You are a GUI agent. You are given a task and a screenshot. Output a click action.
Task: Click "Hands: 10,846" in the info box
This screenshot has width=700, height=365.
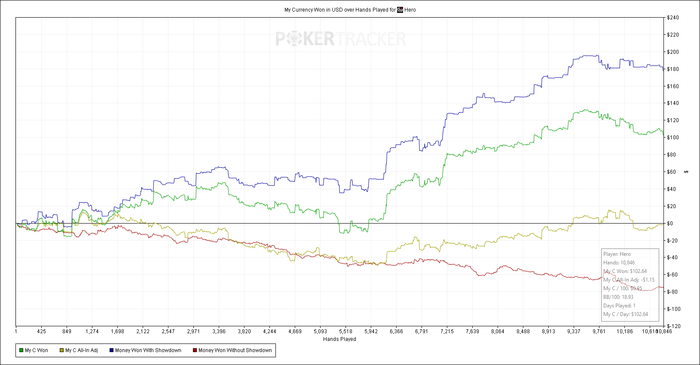point(619,263)
